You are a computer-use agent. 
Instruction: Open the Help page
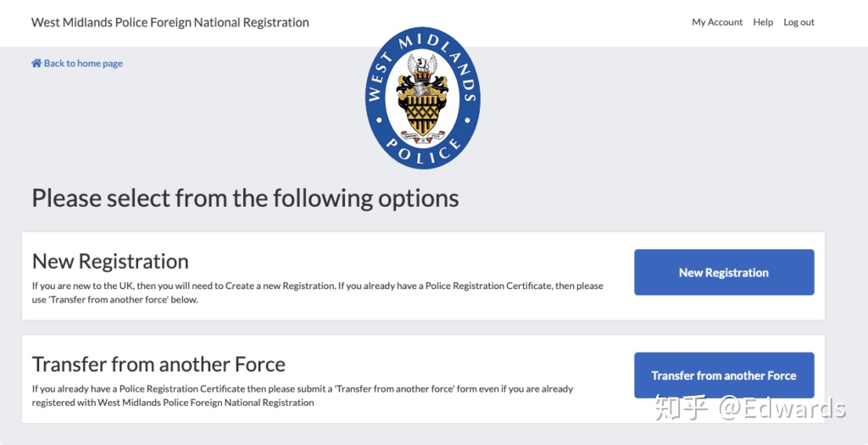[763, 23]
